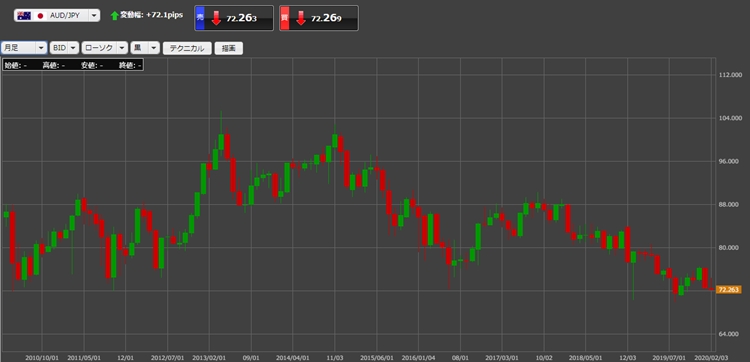This screenshot has width=750, height=362.
Task: Click the 描画 drawing button
Action: pos(229,48)
